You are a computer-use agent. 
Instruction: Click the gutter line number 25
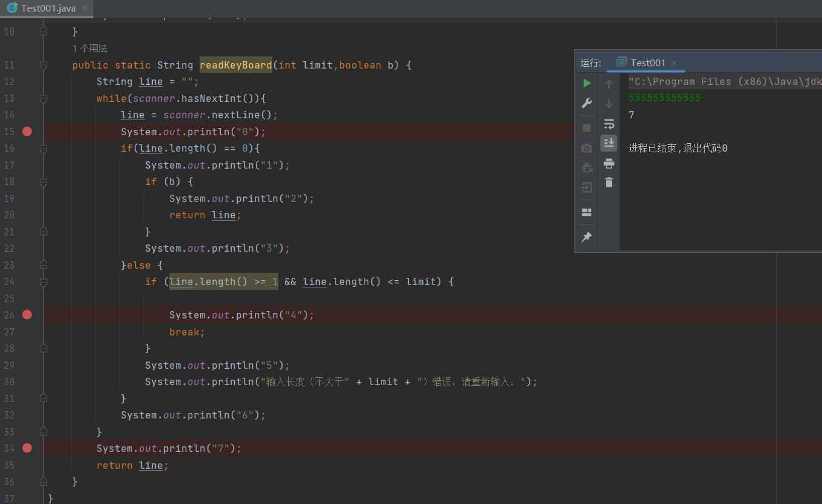(8, 298)
